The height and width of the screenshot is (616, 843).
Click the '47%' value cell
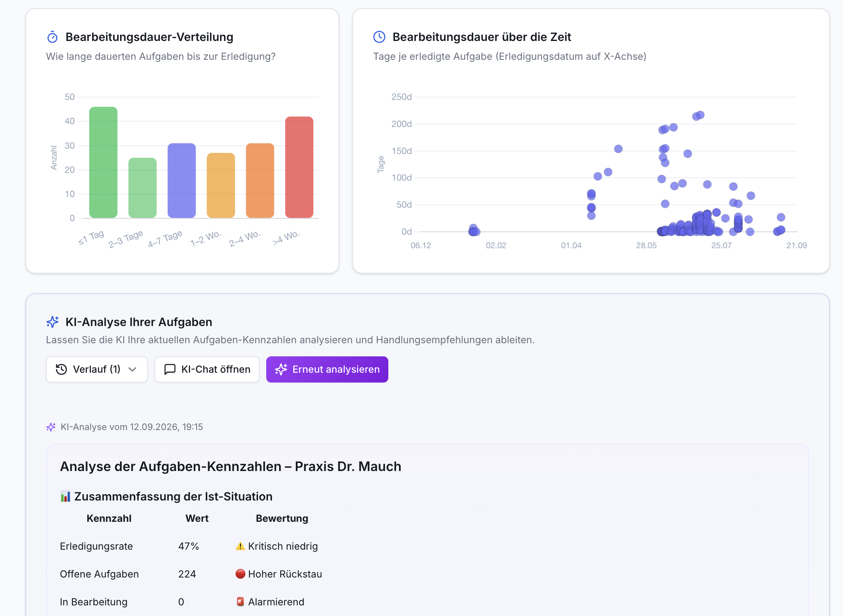tap(188, 546)
